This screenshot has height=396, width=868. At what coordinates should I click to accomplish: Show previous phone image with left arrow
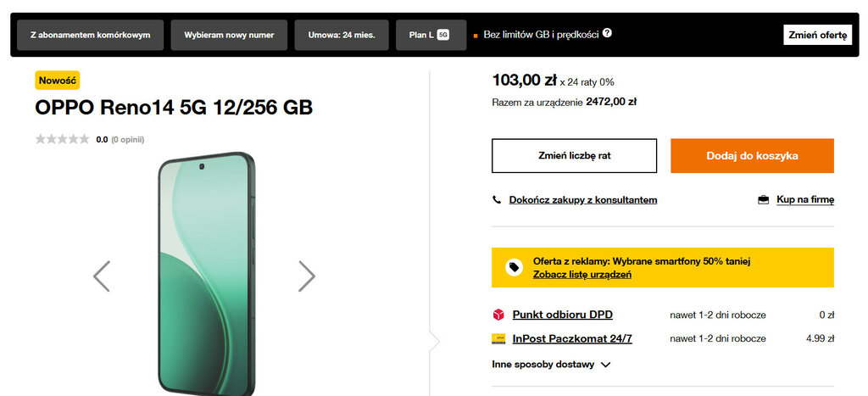(102, 276)
